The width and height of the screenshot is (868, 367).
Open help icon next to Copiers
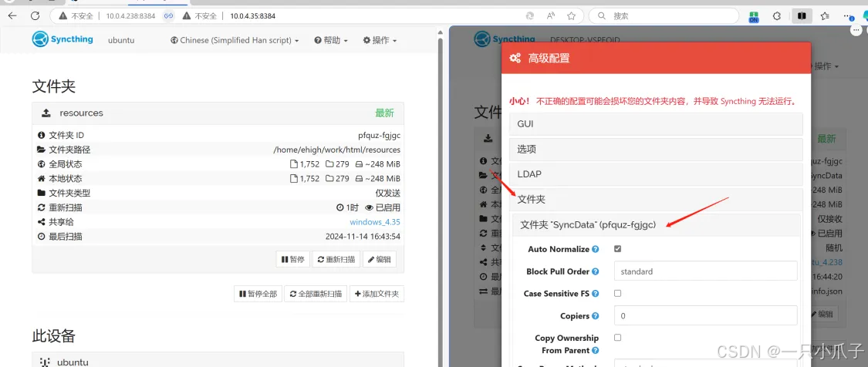(x=596, y=316)
